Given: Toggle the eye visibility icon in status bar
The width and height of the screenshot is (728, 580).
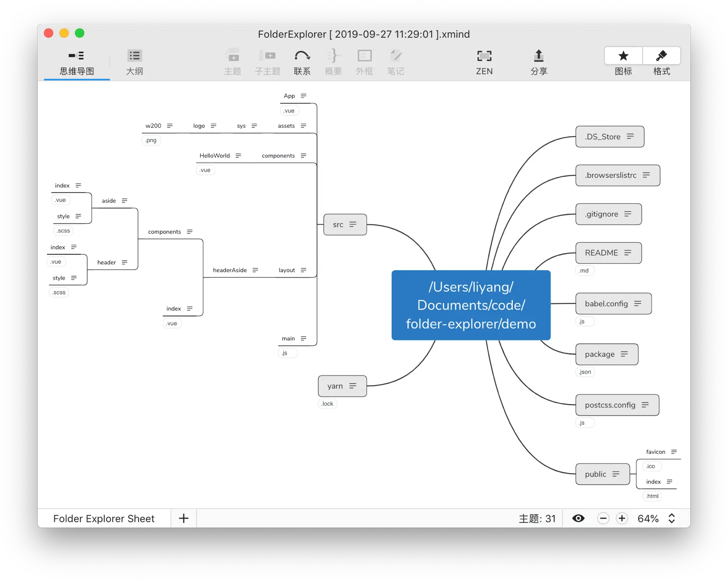Looking at the screenshot, I should pyautogui.click(x=578, y=518).
